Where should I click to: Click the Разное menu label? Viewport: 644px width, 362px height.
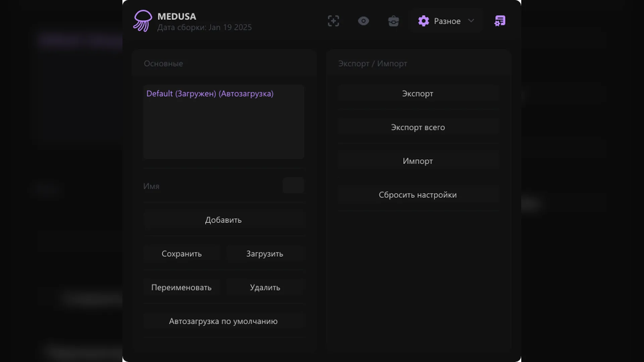(447, 21)
